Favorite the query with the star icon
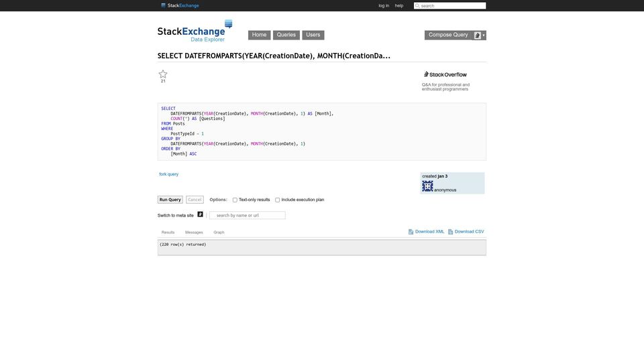Viewport: 644px width, 362px height. [163, 74]
